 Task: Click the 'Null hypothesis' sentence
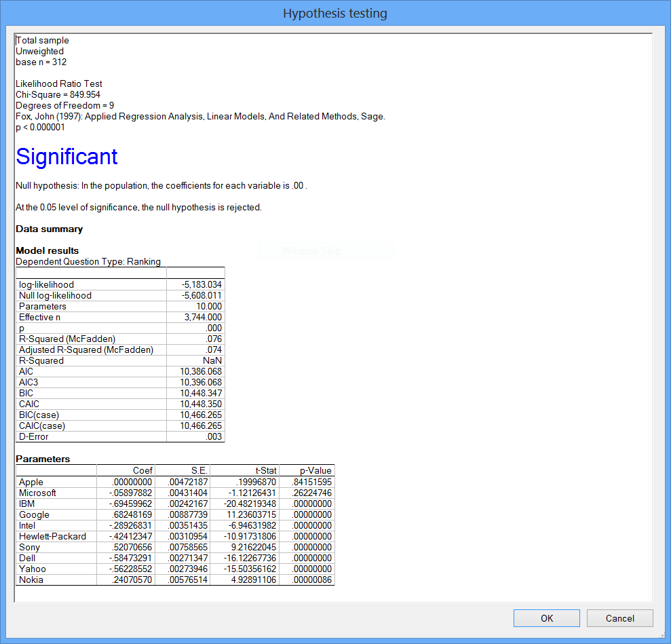point(161,186)
